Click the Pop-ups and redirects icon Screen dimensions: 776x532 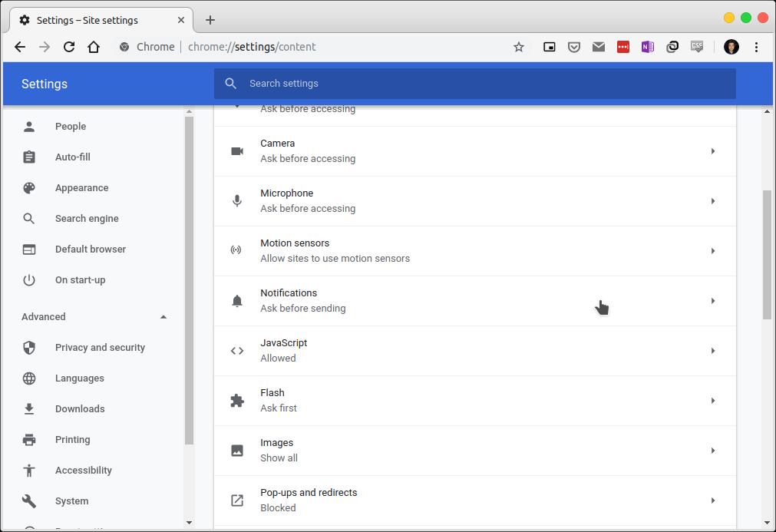[x=237, y=501]
